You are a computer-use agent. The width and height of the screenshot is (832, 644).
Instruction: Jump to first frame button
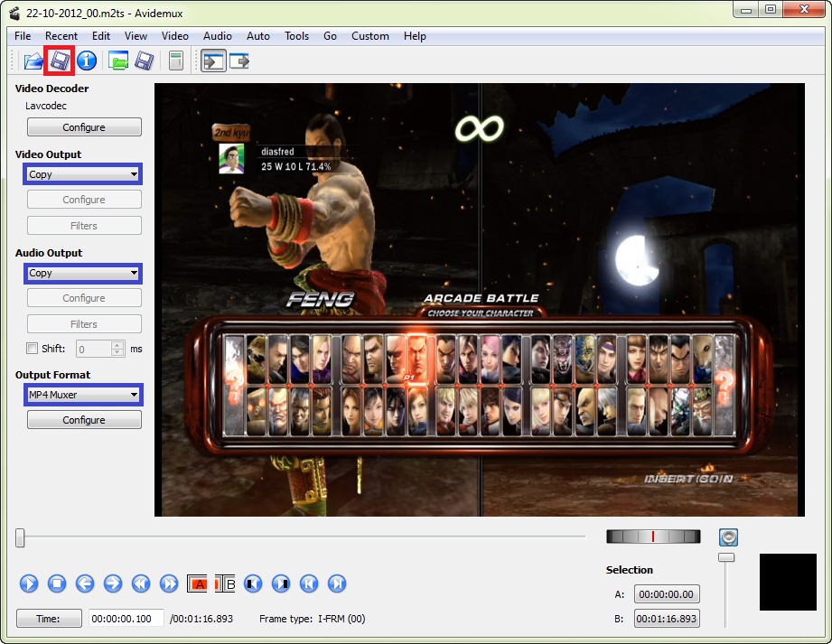[x=309, y=583]
